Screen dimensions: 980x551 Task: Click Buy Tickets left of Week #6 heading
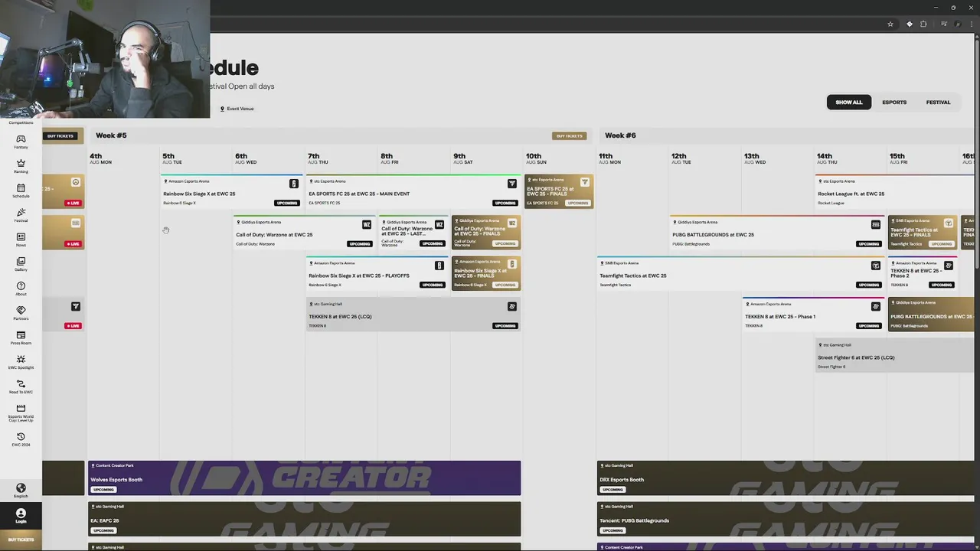pos(569,135)
